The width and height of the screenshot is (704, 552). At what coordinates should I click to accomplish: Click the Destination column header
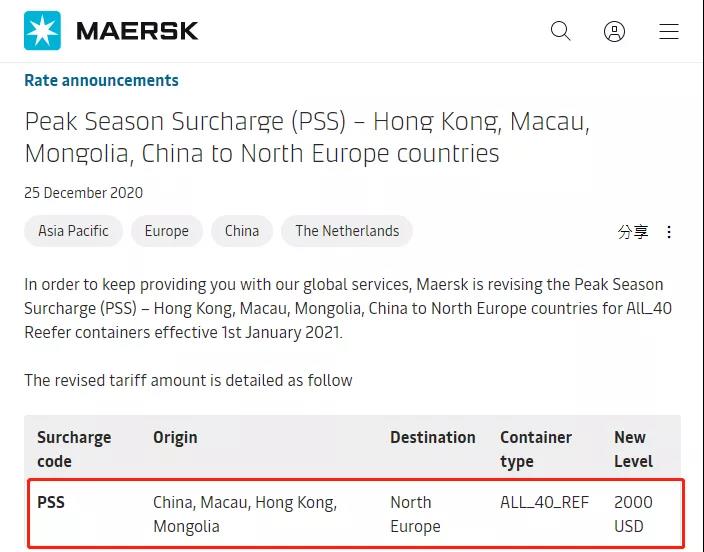432,438
